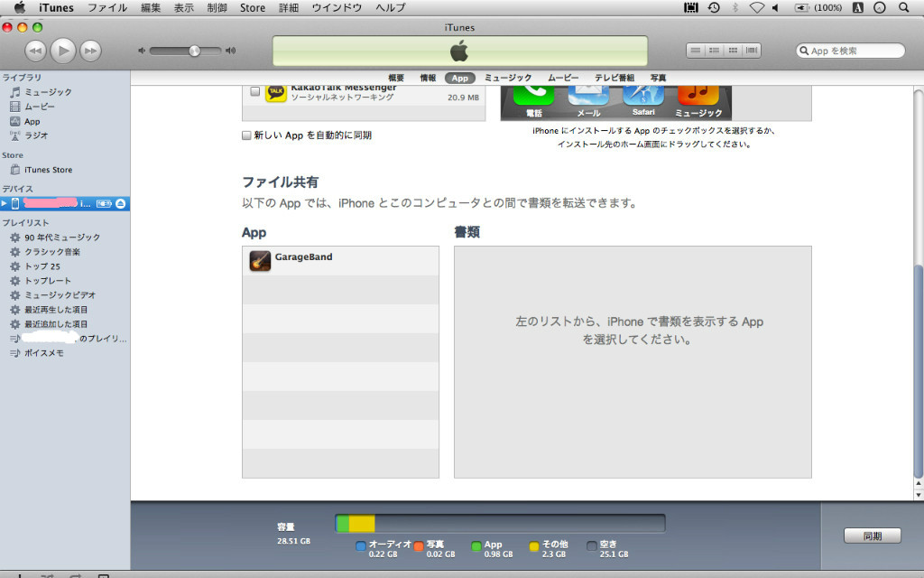Switch to grid view button
The image size is (924, 578).
[x=733, y=51]
